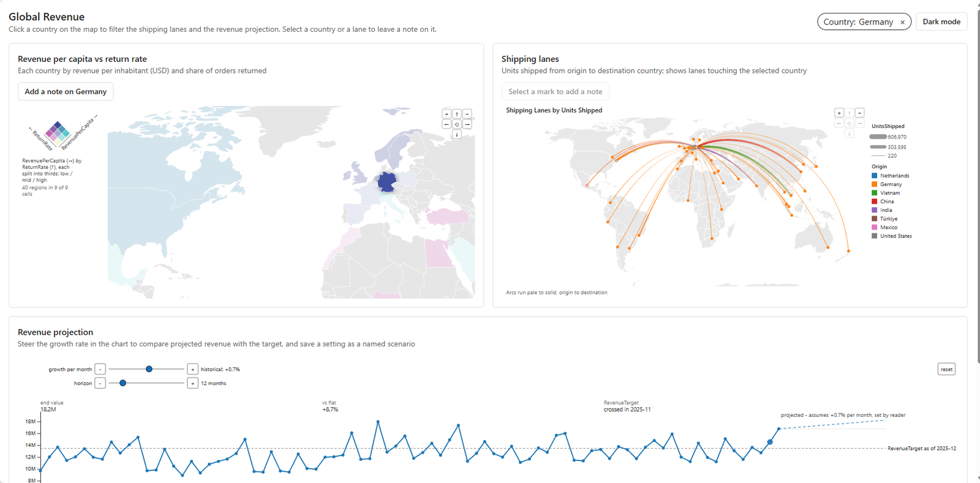Zoom in on the revenue per capita map

click(447, 114)
